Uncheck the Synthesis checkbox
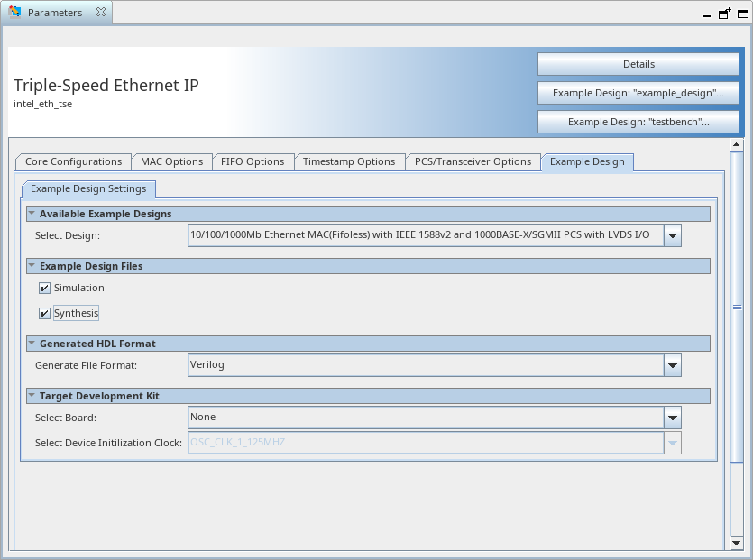753x560 pixels. coord(44,314)
